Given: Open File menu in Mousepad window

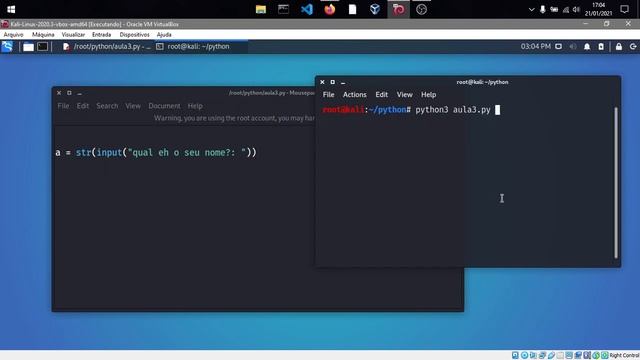Looking at the screenshot, I should (x=63, y=106).
